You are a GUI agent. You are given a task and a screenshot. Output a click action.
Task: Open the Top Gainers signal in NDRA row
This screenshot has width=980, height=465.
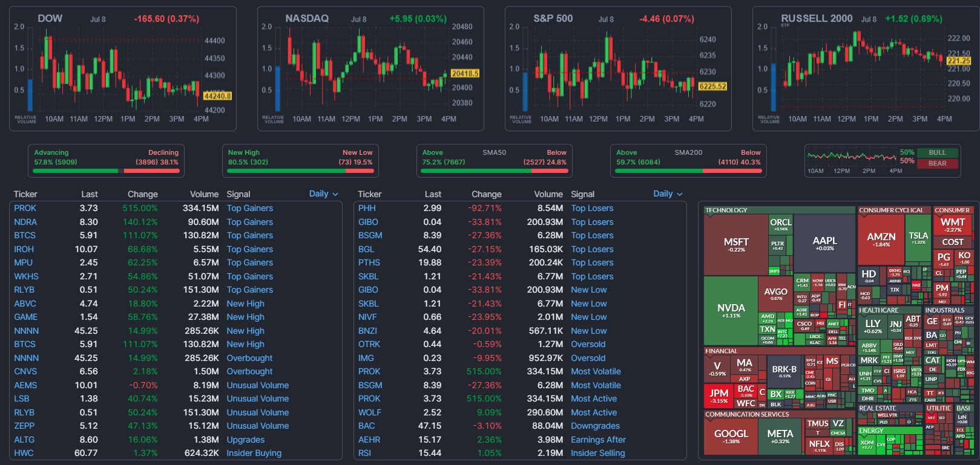click(x=250, y=222)
